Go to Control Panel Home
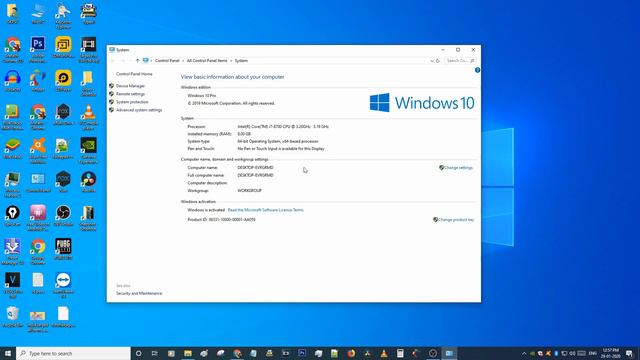This screenshot has height=360, width=640. tap(134, 74)
